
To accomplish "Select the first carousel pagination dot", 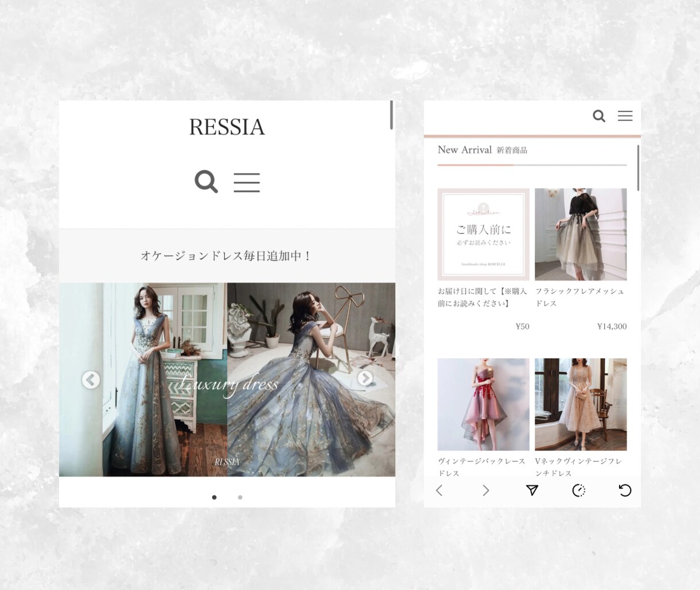I will [x=214, y=497].
